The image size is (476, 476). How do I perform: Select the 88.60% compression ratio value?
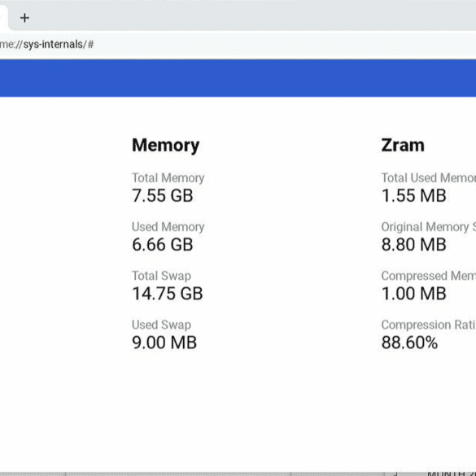[x=409, y=343]
